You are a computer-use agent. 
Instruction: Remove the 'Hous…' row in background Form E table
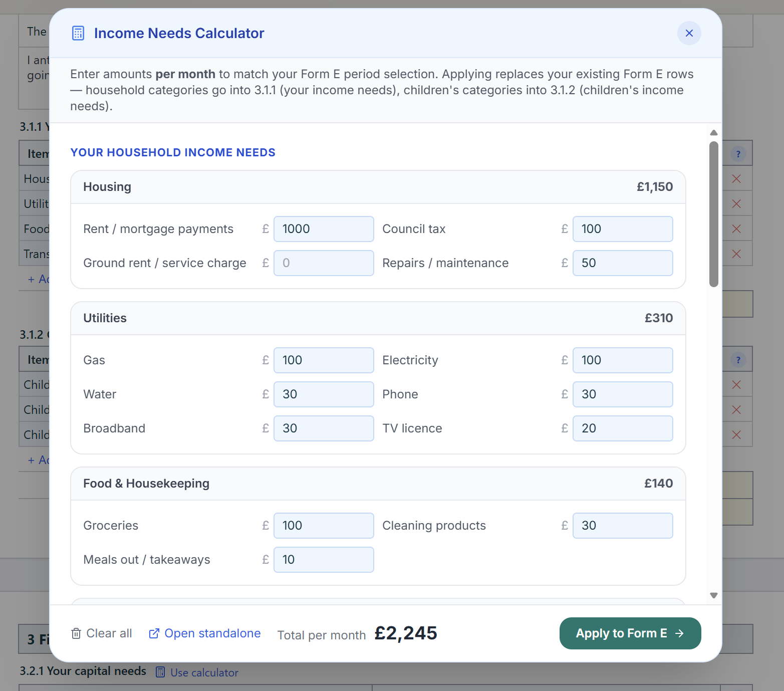click(736, 179)
